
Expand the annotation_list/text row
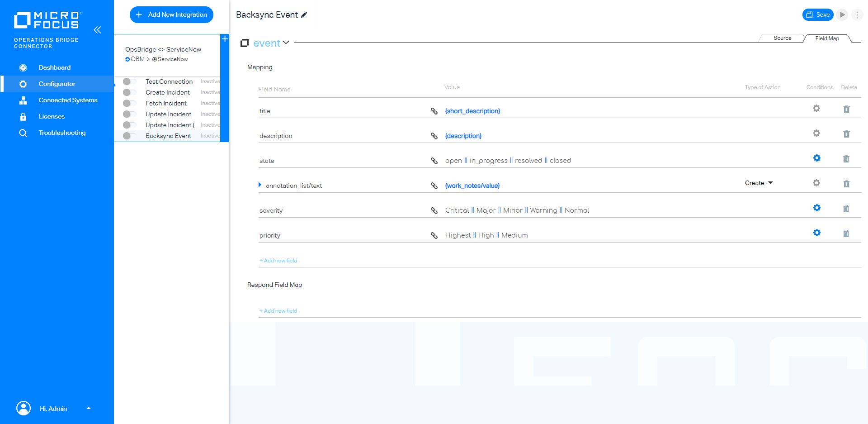click(260, 185)
